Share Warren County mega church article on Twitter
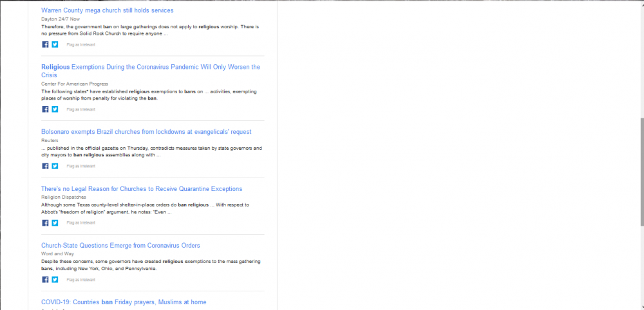Image resolution: width=644 pixels, height=310 pixels. tap(55, 44)
